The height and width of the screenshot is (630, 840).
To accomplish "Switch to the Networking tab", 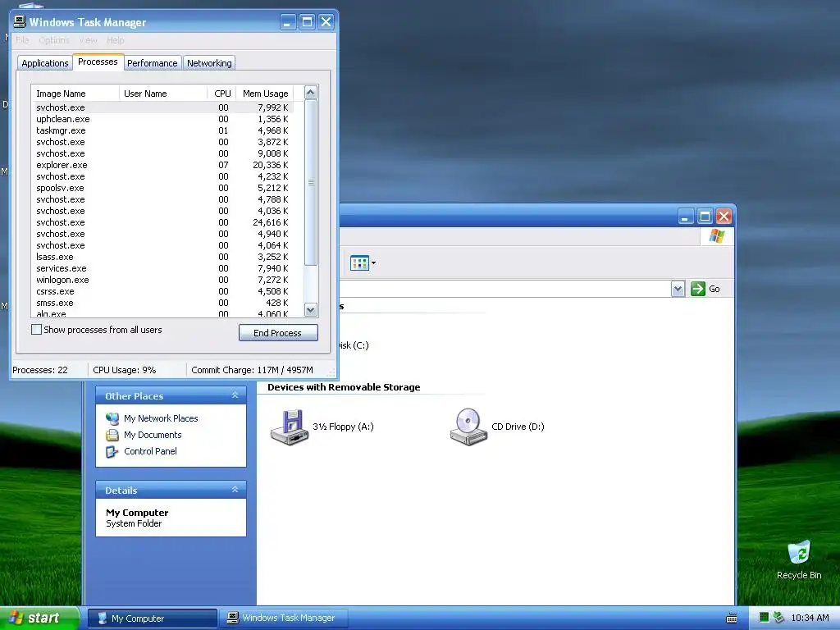I will [209, 63].
